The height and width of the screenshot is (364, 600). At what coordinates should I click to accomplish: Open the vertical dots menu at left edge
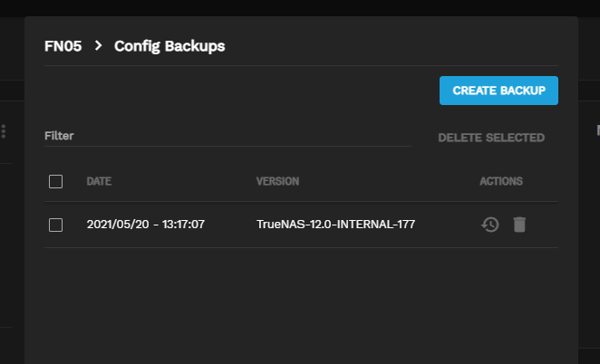click(x=4, y=131)
